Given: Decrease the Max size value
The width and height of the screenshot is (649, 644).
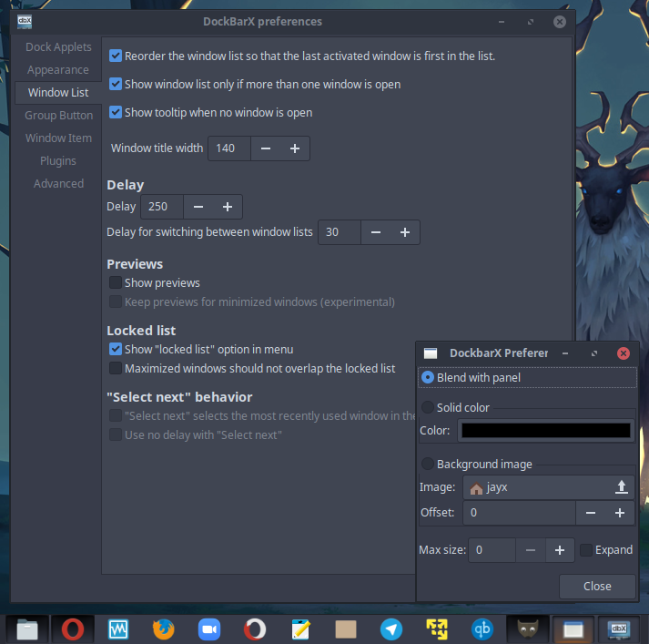Looking at the screenshot, I should [x=531, y=550].
